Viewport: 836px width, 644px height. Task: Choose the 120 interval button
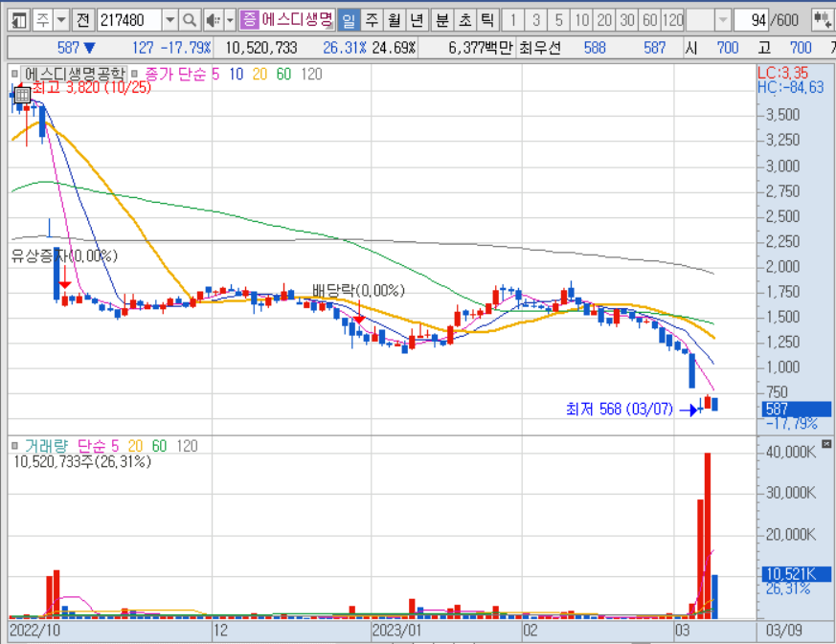click(673, 21)
